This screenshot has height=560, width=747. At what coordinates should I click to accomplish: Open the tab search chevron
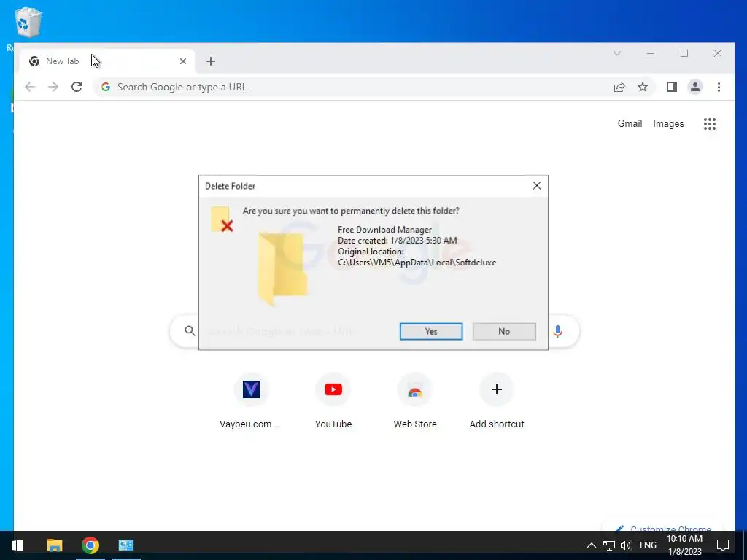(617, 53)
